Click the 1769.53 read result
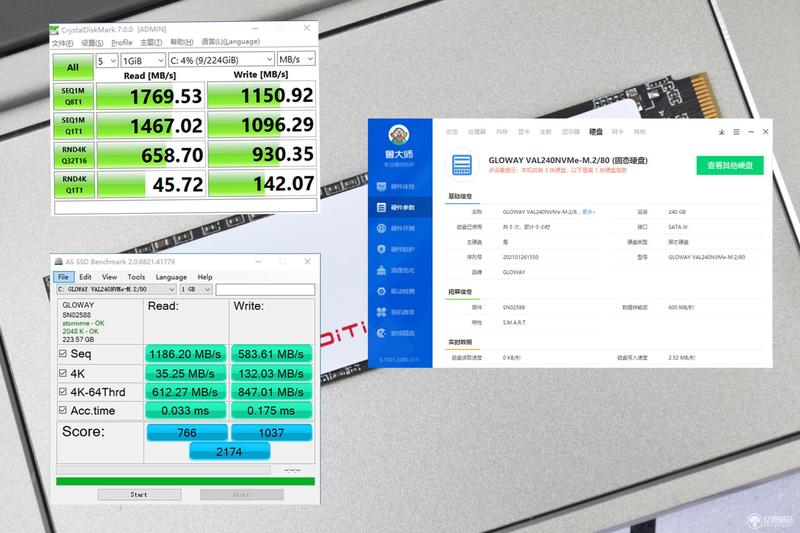800x533 pixels. click(151, 96)
